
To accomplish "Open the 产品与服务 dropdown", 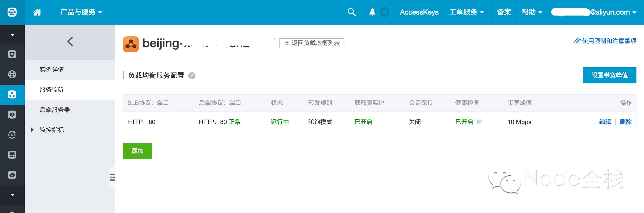I will [x=81, y=12].
